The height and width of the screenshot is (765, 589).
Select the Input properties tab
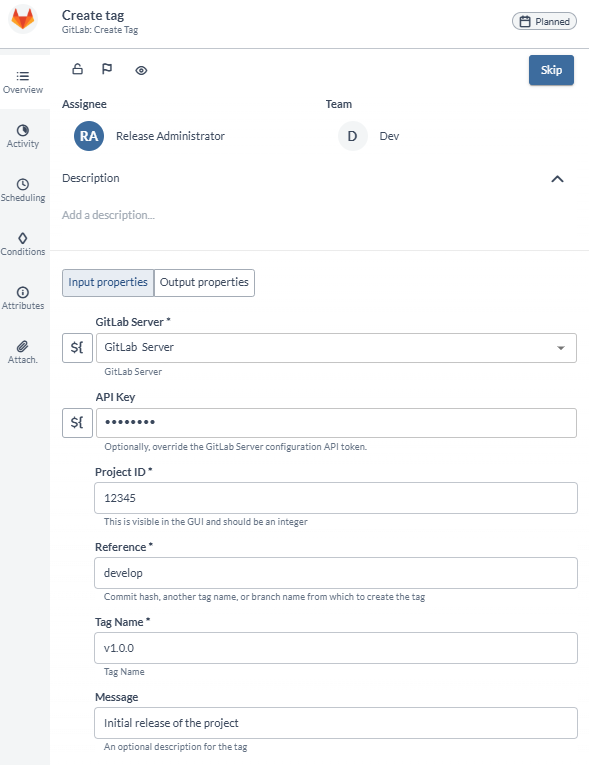[x=108, y=282]
